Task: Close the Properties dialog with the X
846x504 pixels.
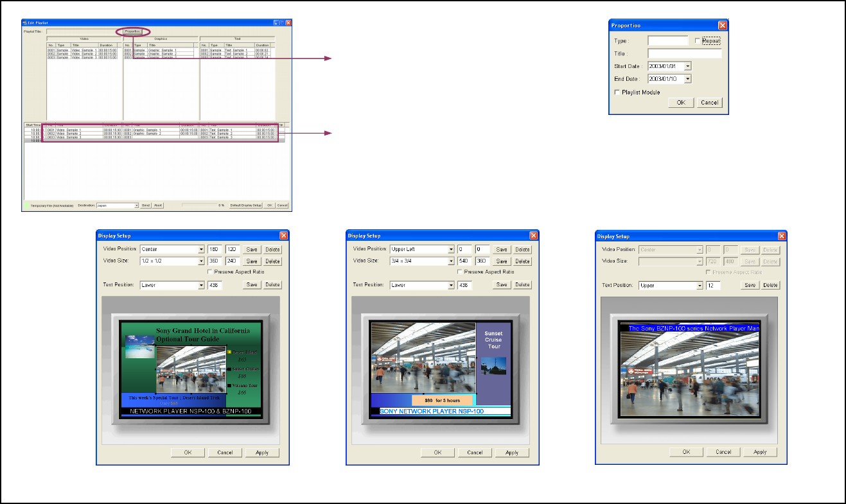Action: point(723,26)
